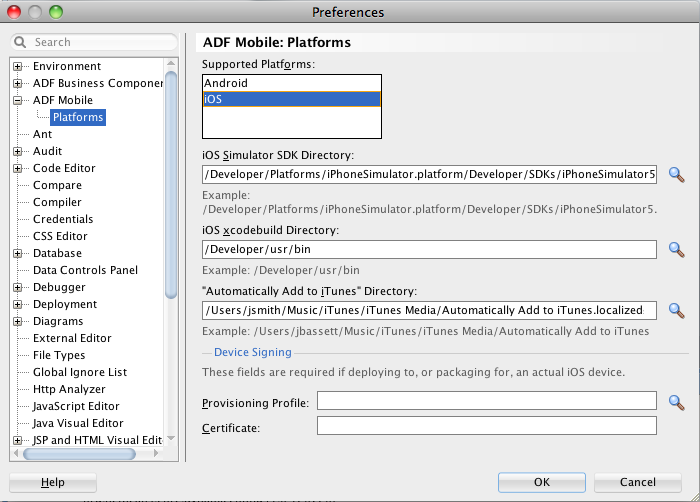Viewport: 700px width, 502px height.
Task: Select iOS in Supported Platforms list
Action: (x=292, y=99)
